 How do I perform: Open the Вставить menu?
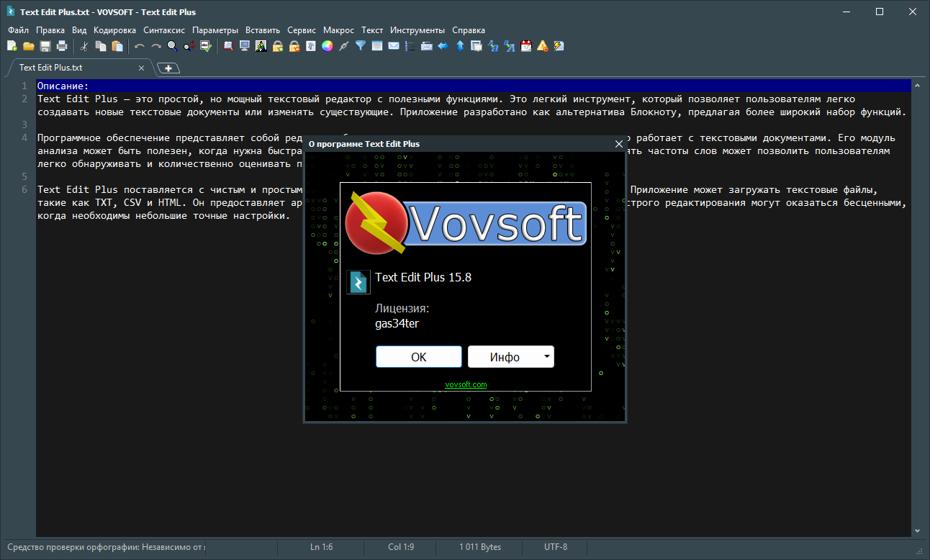click(263, 30)
